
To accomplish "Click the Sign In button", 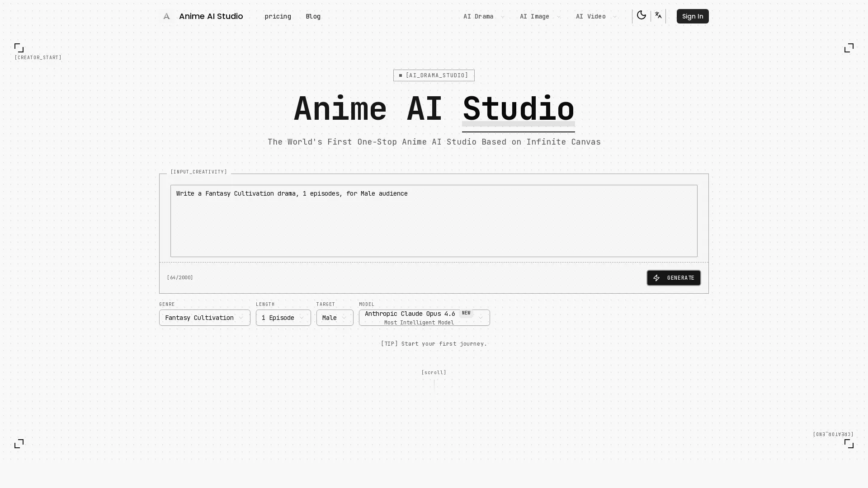I will 692,16.
